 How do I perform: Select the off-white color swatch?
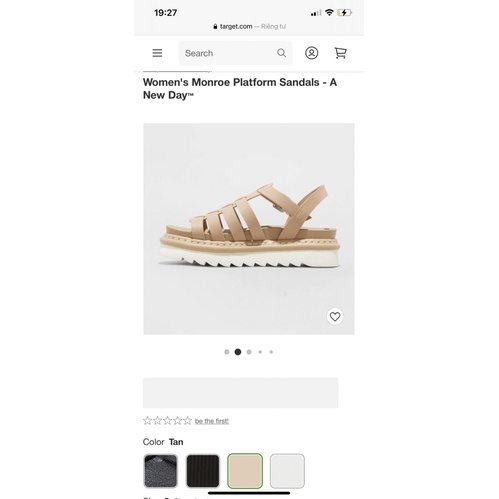tap(287, 471)
